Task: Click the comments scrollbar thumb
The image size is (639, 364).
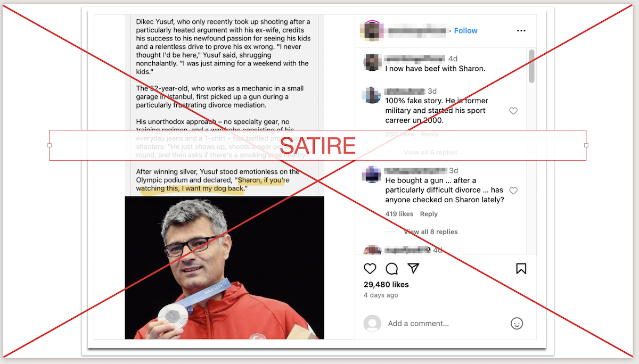Action: tap(531, 66)
